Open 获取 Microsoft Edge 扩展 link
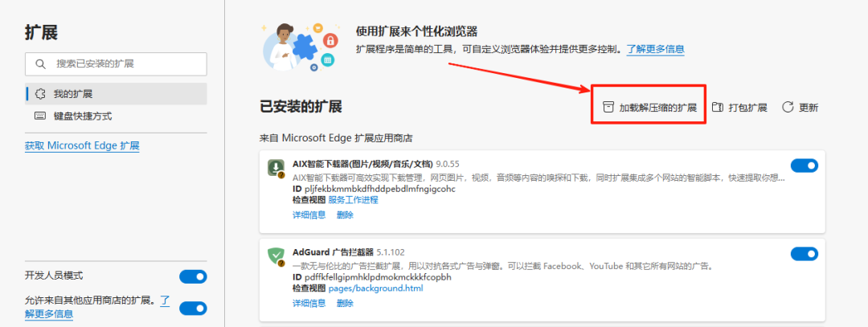The height and width of the screenshot is (327, 868). point(82,146)
